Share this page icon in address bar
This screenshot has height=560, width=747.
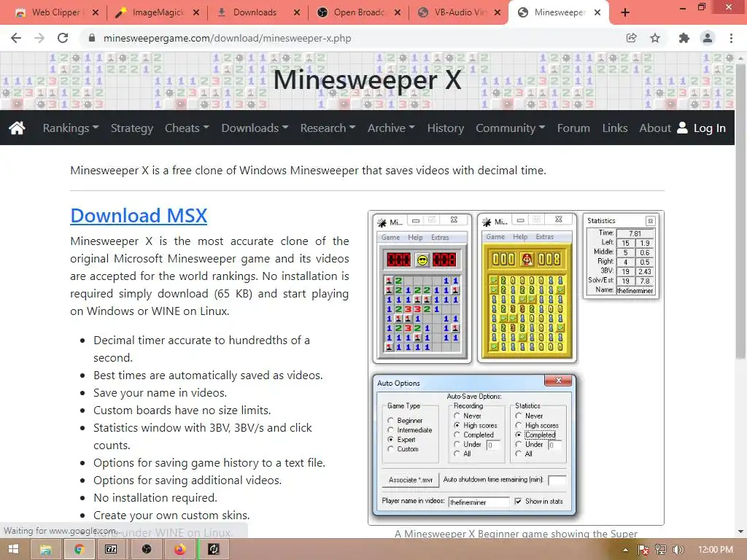click(631, 38)
